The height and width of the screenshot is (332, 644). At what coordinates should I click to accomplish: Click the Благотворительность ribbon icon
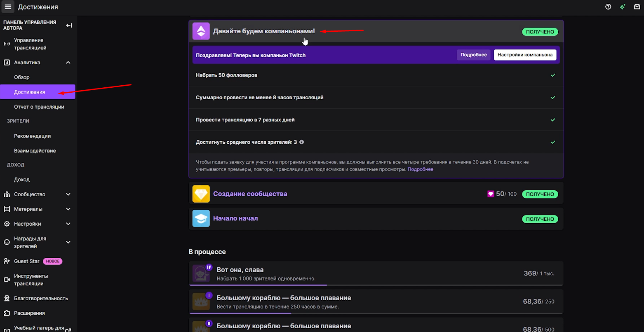[7, 298]
